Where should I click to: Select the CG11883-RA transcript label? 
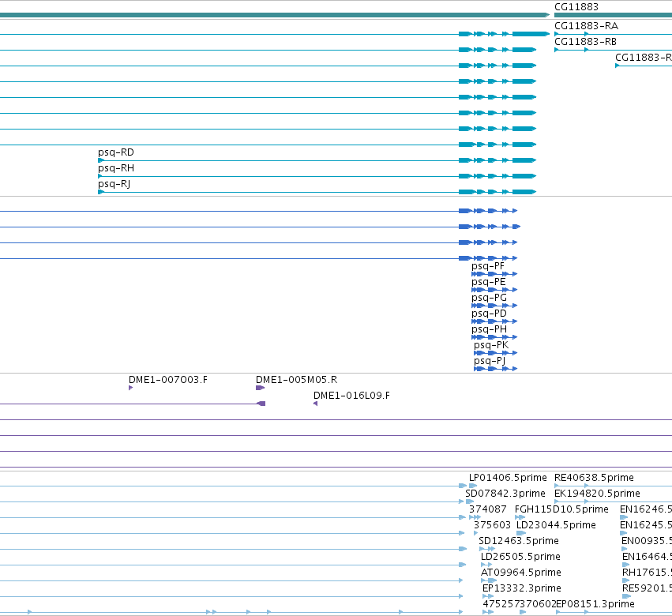(x=586, y=26)
